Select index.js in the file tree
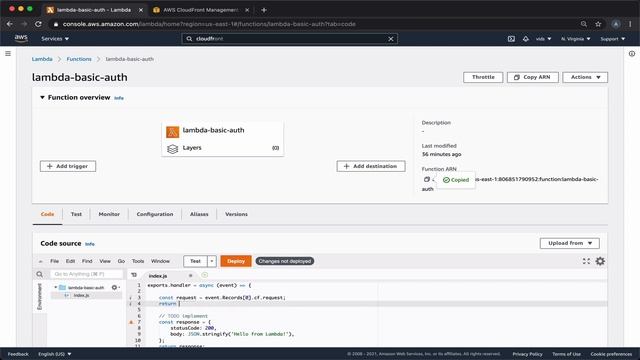 point(81,295)
